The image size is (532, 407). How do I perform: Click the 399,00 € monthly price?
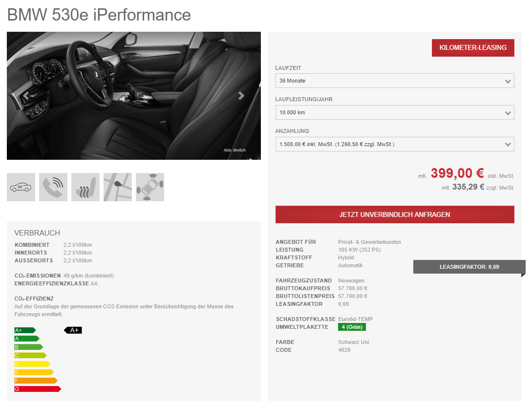(457, 173)
